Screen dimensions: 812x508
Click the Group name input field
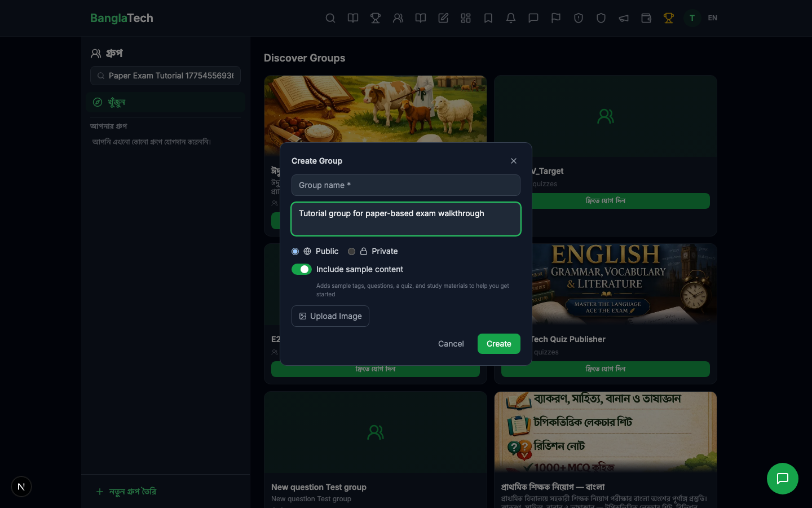[x=405, y=185]
